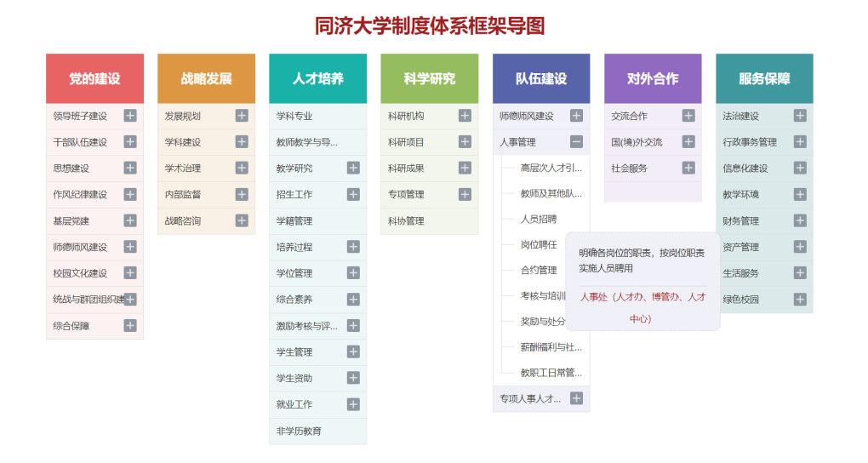Expand 教学环境 plus icon
The height and width of the screenshot is (463, 868).
(x=800, y=194)
